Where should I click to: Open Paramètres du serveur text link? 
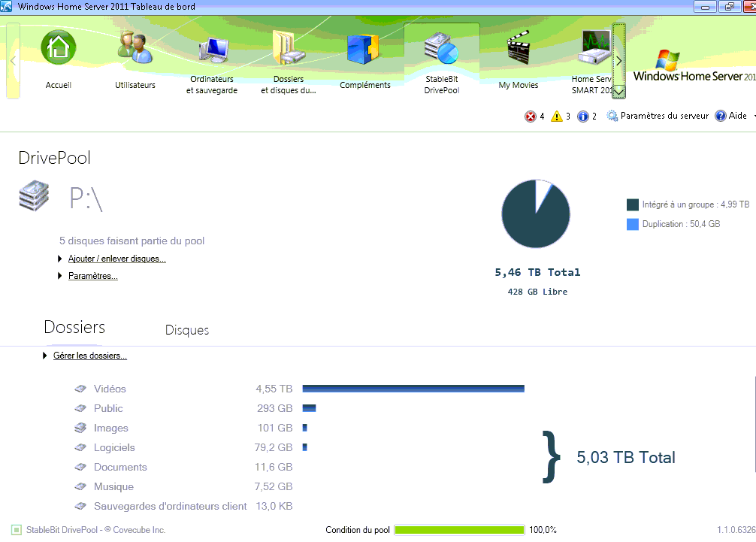pos(664,116)
